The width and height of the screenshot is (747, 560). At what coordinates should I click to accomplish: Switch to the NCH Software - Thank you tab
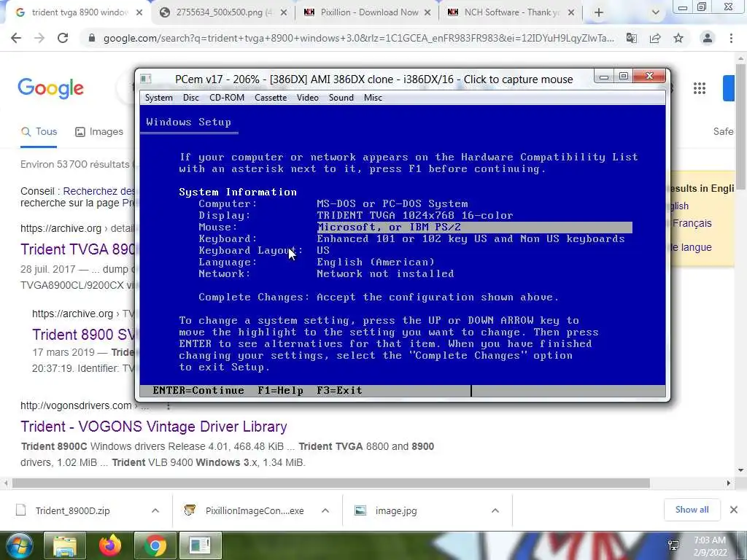point(512,12)
